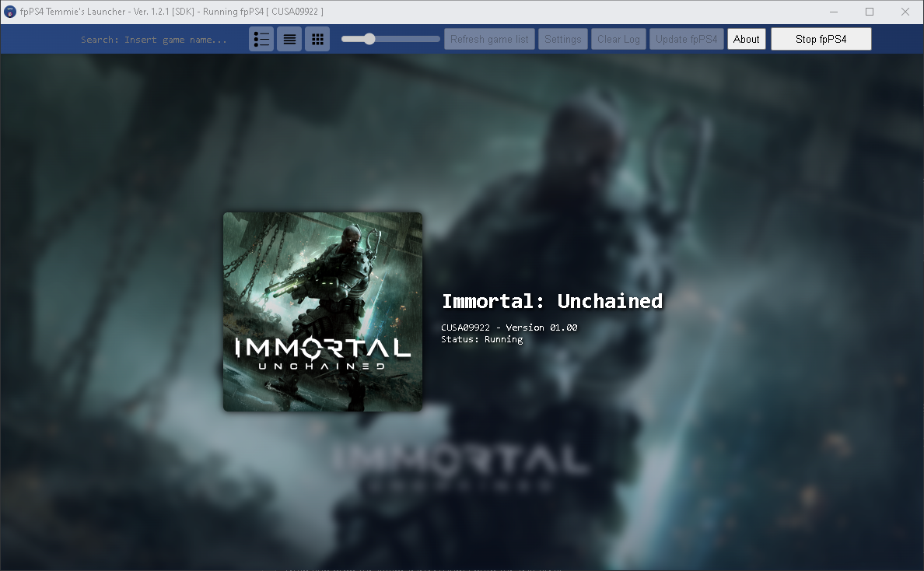Open the Refresh game list control
924x571 pixels.
click(x=489, y=38)
